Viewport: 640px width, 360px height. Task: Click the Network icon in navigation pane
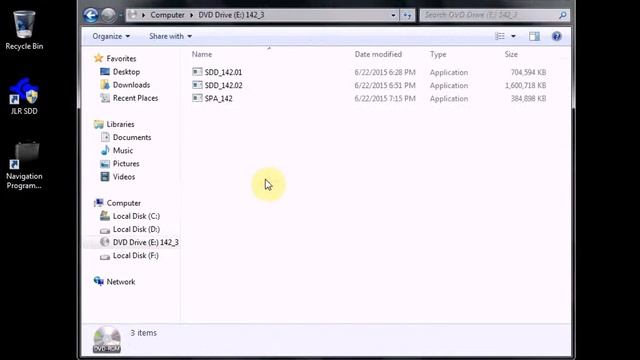pyautogui.click(x=98, y=282)
